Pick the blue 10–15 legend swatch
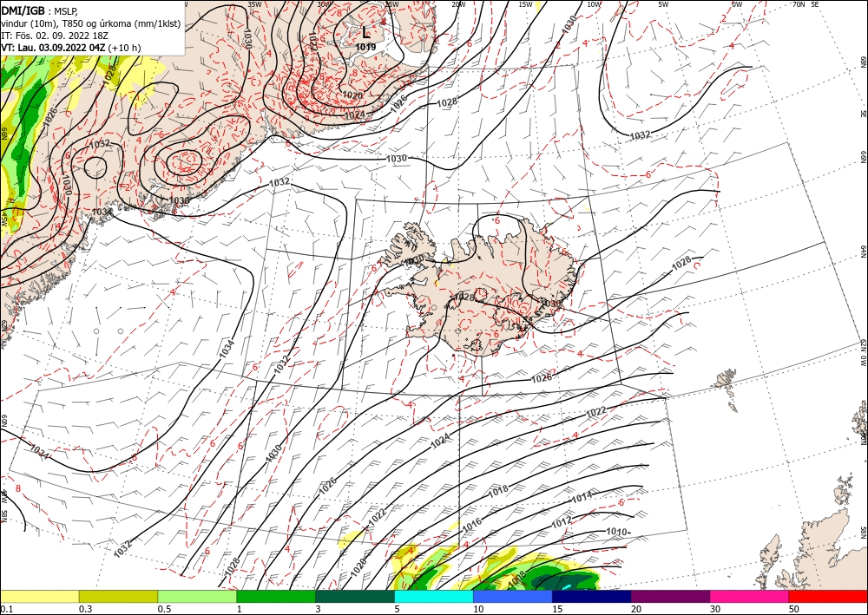This screenshot has height=615, width=868. pos(513,597)
